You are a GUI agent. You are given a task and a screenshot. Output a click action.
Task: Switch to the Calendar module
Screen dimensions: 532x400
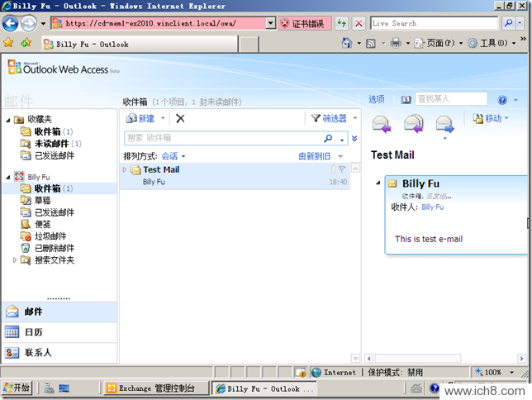59,332
